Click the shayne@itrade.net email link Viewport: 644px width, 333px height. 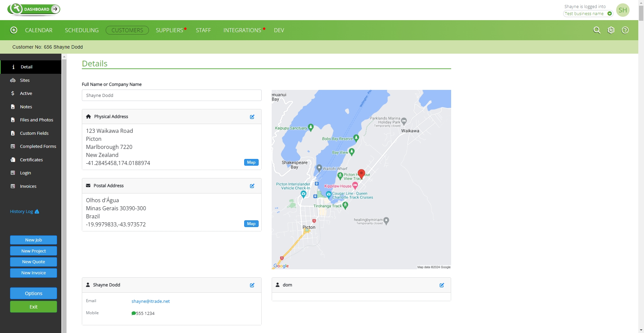coord(150,301)
